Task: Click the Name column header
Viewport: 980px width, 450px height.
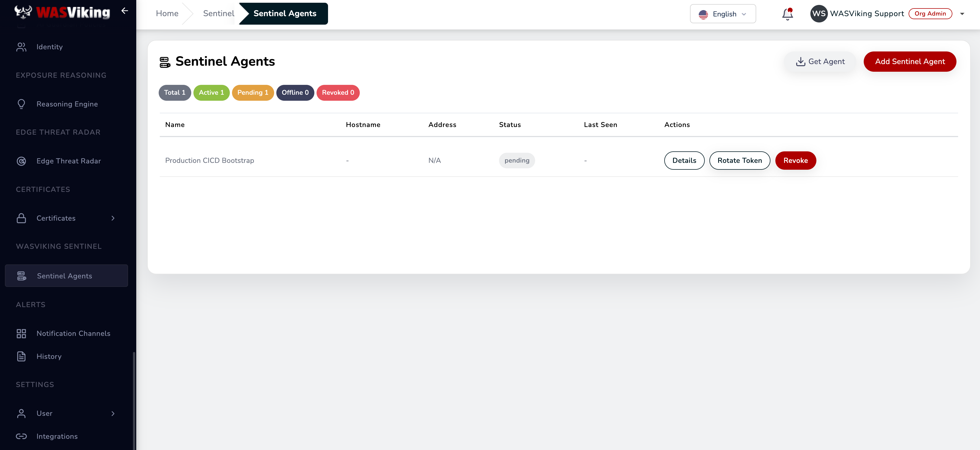Action: [175, 125]
